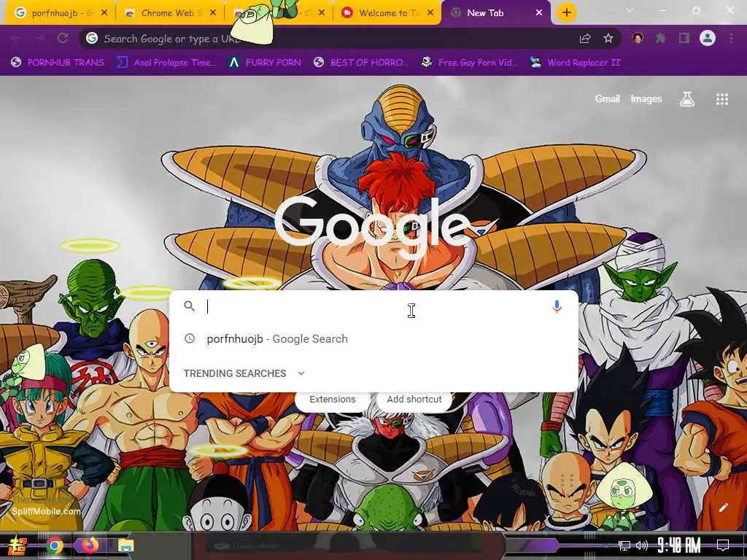Switch to the Welcome to Tu... tab
This screenshot has width=747, height=560.
coord(389,13)
